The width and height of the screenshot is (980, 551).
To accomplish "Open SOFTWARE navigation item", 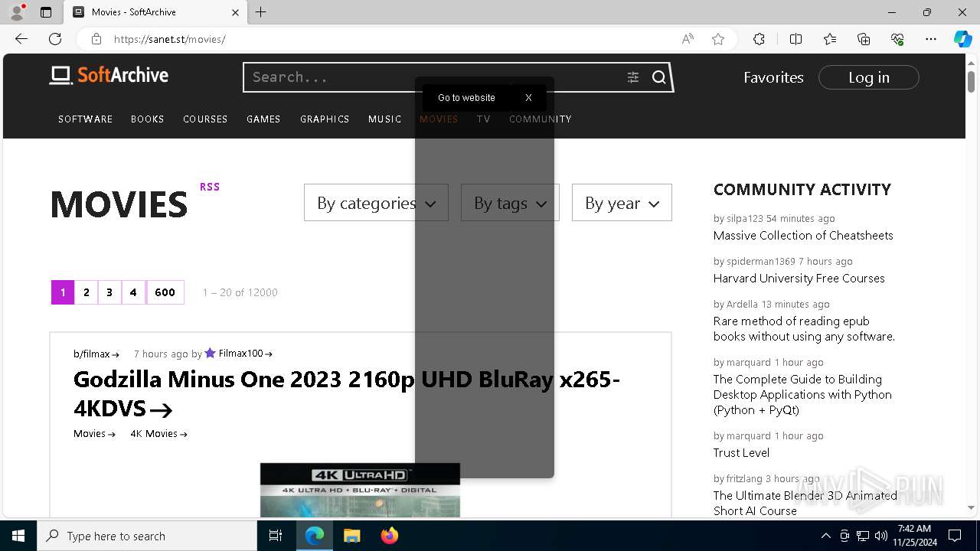I will (86, 119).
